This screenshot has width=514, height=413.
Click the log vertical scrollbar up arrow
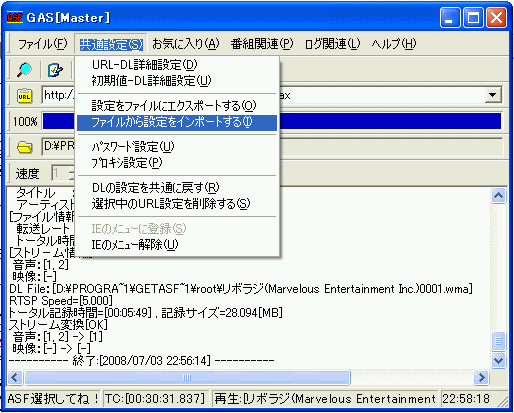click(x=498, y=196)
